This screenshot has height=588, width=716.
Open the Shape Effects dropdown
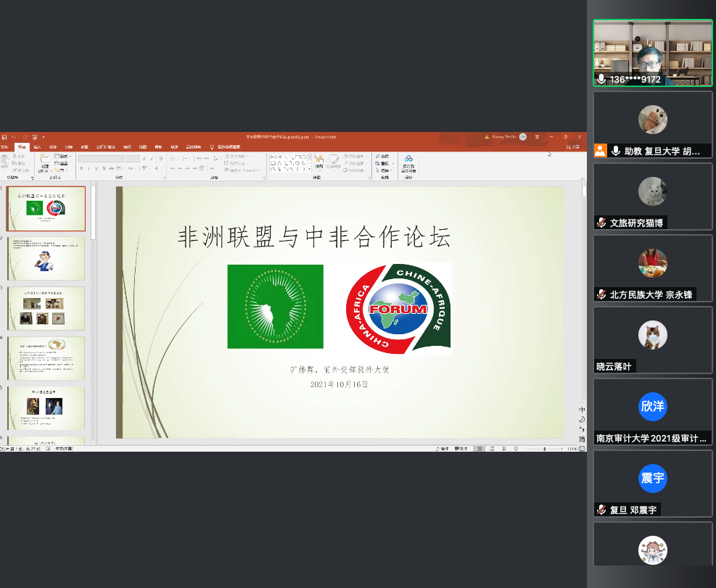pyautogui.click(x=355, y=170)
